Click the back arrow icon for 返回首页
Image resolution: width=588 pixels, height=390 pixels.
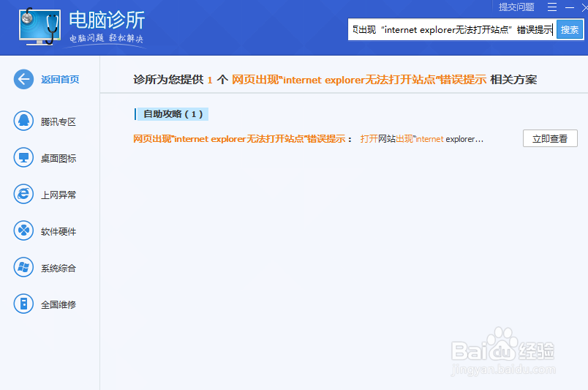click(23, 79)
